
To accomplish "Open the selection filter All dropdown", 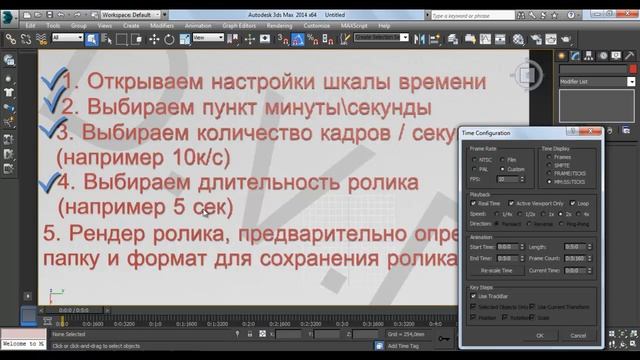I will tap(67, 38).
